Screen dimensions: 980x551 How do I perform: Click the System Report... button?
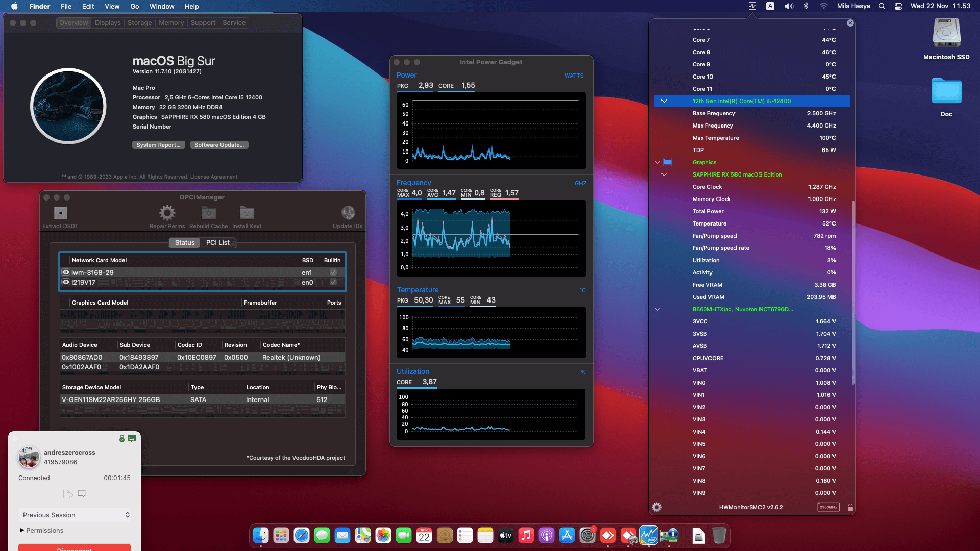(158, 145)
